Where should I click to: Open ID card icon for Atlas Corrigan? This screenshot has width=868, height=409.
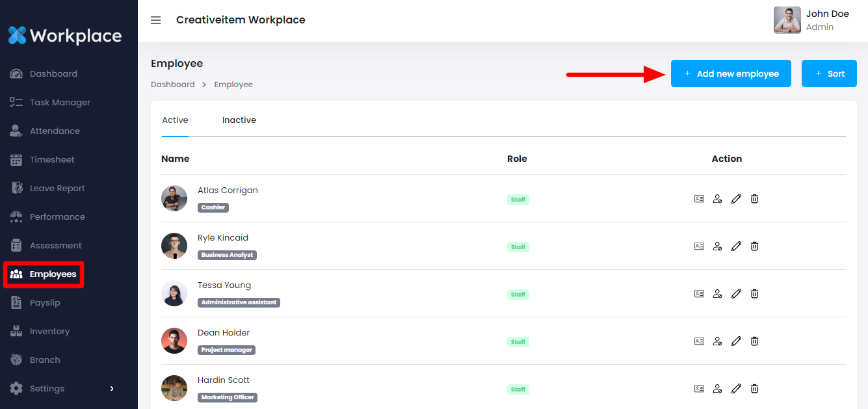[699, 199]
